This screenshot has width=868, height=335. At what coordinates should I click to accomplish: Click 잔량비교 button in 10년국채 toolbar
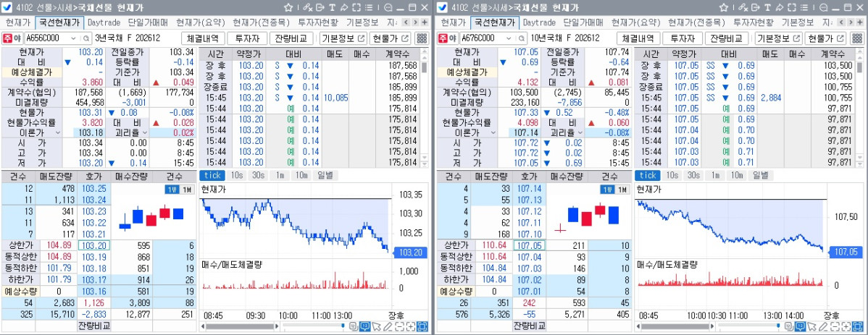726,38
